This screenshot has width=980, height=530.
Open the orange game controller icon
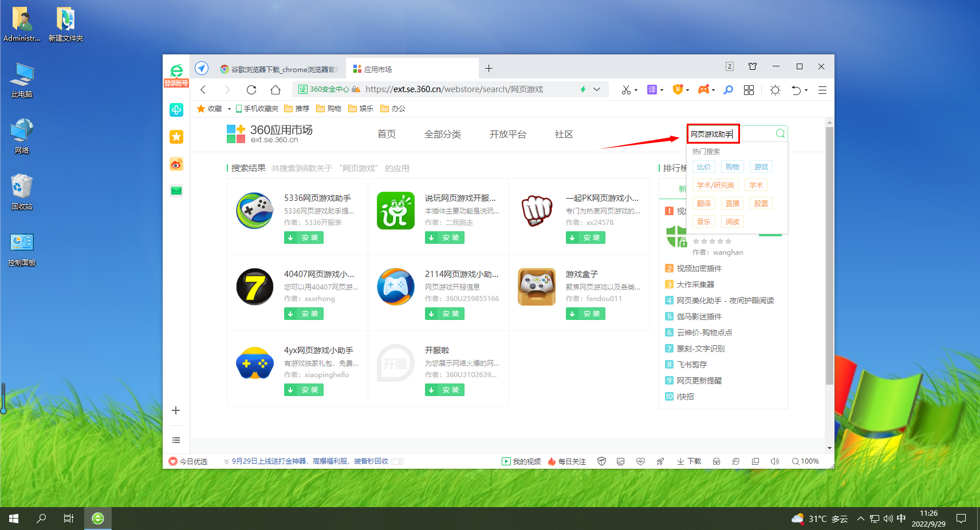pos(703,89)
